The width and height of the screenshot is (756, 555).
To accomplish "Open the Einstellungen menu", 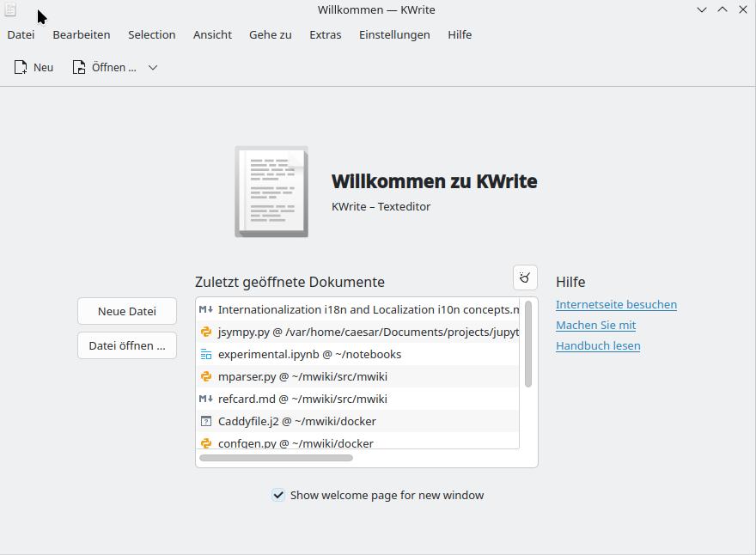I will point(394,34).
